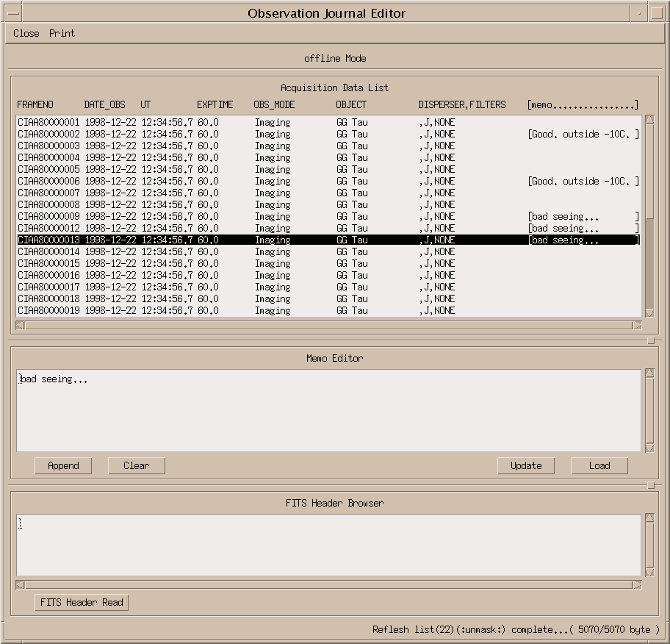Click the FITS Header Browser scroll-down arrow
Screen dimensions: 670x644
coord(649,573)
